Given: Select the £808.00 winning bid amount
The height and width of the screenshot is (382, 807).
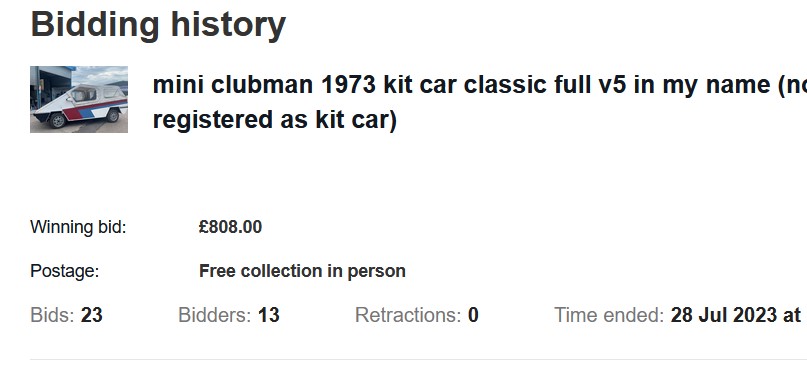Looking at the screenshot, I should pos(231,227).
